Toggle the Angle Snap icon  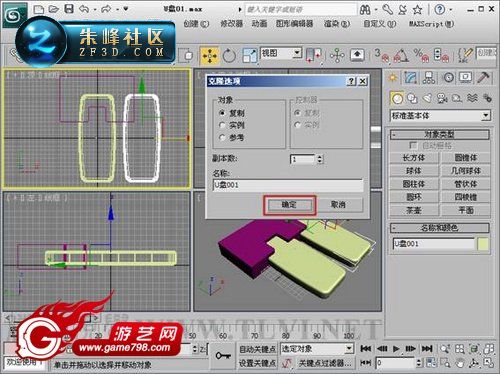[401, 55]
